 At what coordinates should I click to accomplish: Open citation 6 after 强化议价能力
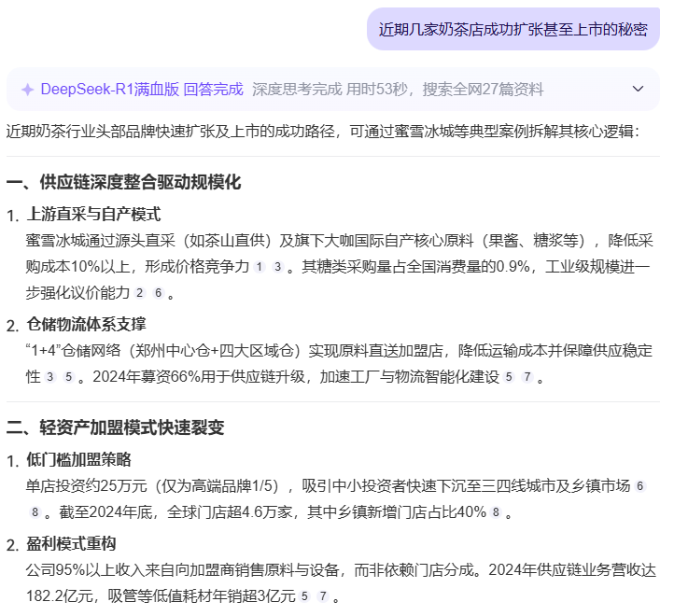pos(158,293)
